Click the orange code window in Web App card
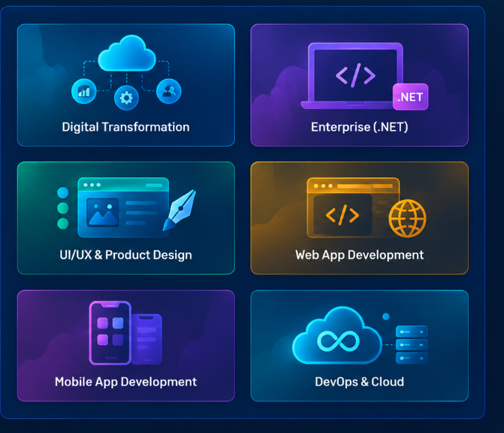504x433 pixels. click(353, 207)
